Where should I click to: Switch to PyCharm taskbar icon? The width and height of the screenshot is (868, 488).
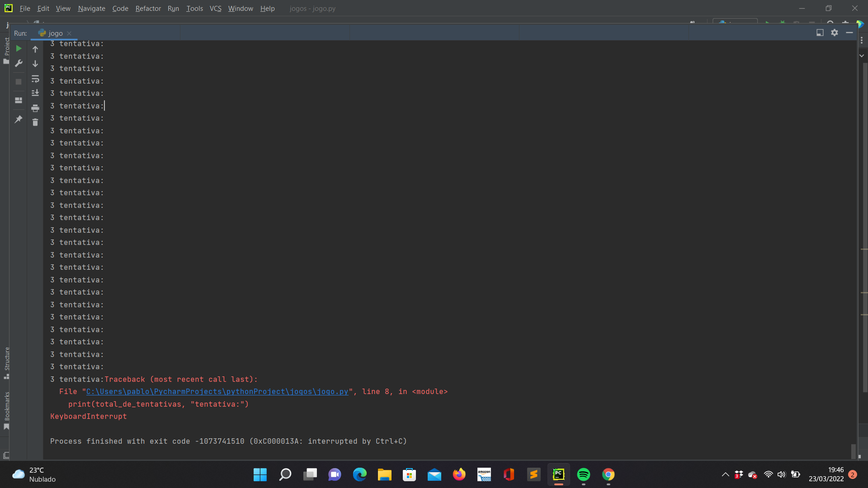tap(559, 474)
